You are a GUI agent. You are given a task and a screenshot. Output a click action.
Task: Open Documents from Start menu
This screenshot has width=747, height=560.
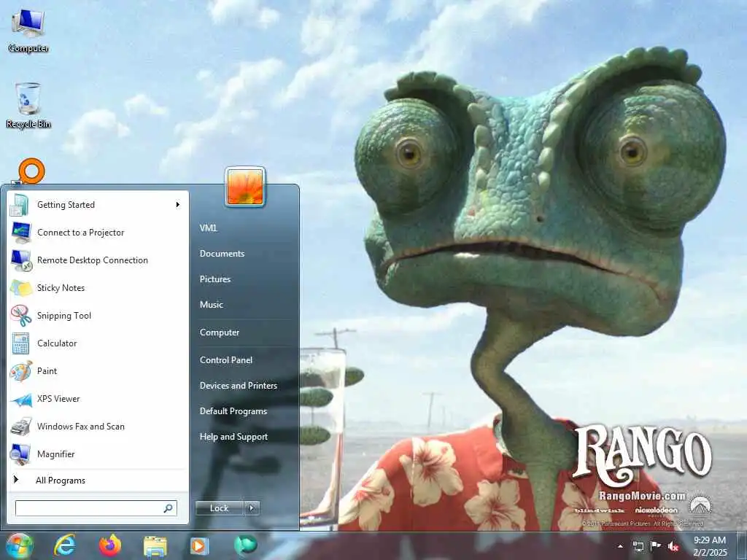point(222,254)
